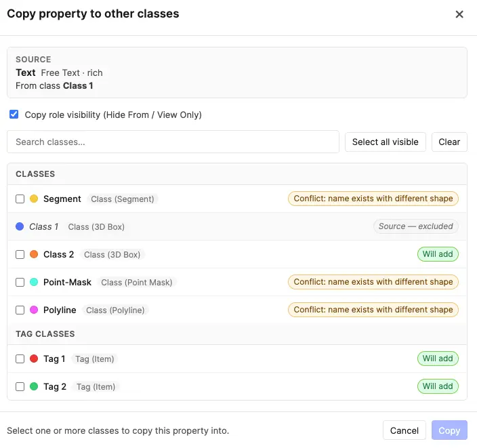The width and height of the screenshot is (477, 448).
Task: Click the Class (Point Mask) type label
Action: [x=137, y=283]
